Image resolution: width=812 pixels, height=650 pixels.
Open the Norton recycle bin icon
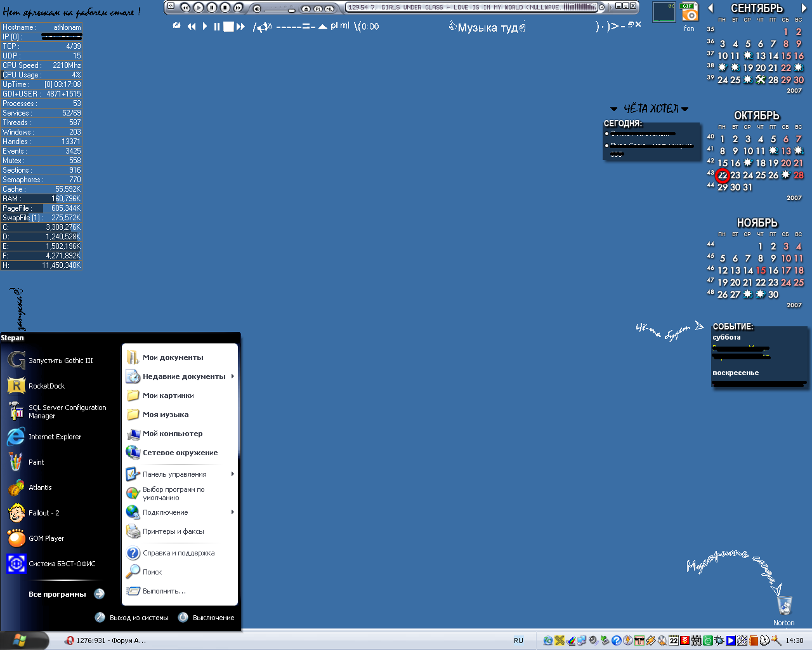pos(784,606)
